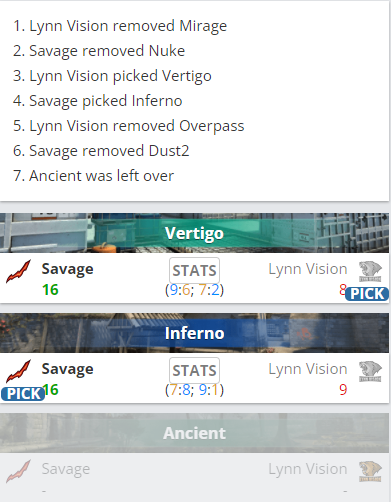Screen dimensions: 391x502
Task: Click Lynn Vision name in Ancient row
Action: click(x=308, y=469)
